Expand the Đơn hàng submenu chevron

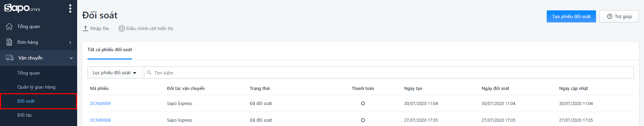click(x=70, y=42)
